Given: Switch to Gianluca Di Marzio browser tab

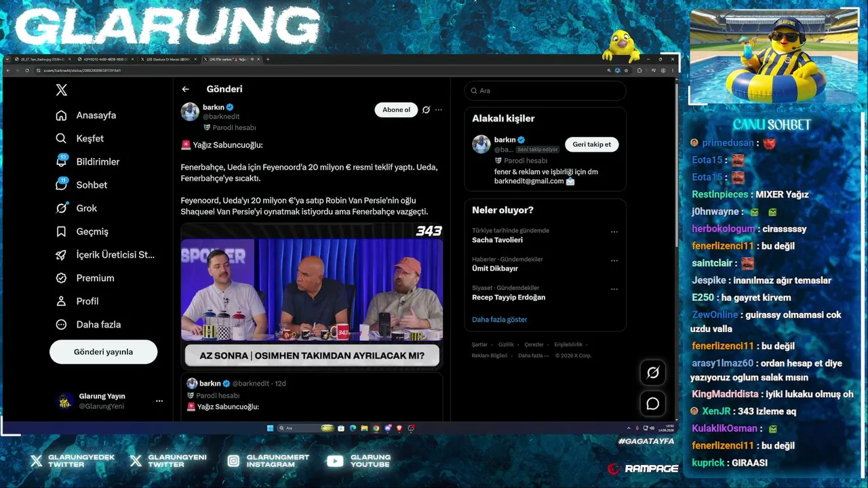Looking at the screenshot, I should (x=169, y=59).
